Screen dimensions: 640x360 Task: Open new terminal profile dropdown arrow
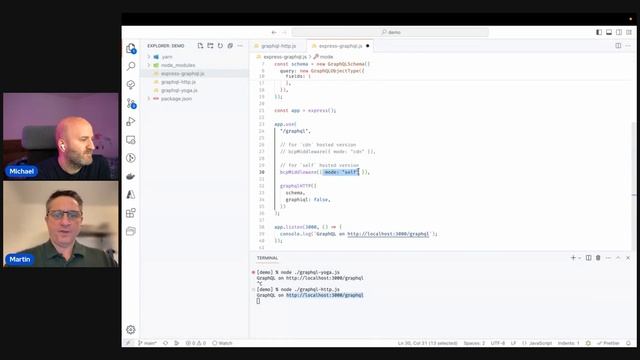pyautogui.click(x=580, y=258)
